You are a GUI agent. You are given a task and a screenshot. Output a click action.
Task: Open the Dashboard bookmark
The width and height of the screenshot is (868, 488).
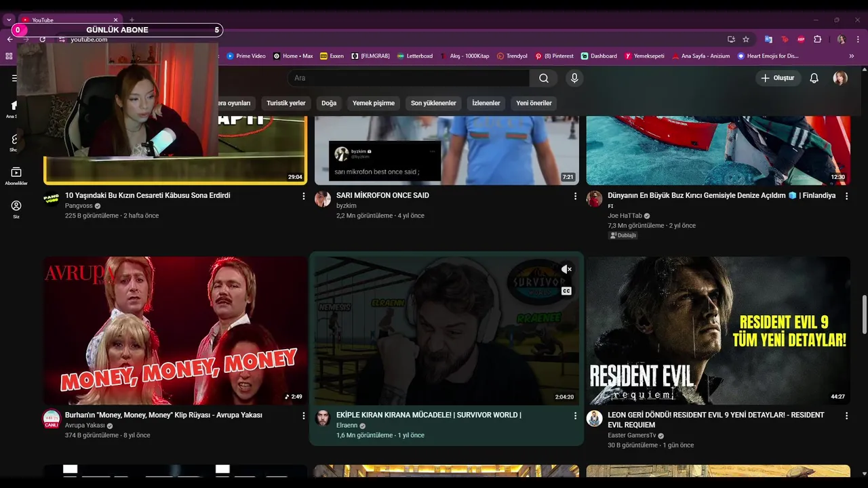599,56
